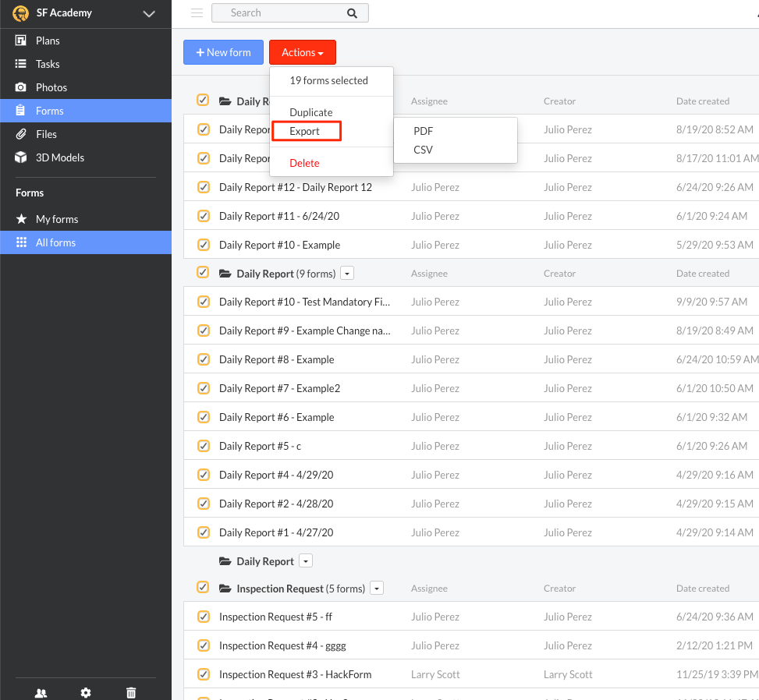This screenshot has width=759, height=700.
Task: Open the Plans icon in sidebar
Action: click(21, 41)
